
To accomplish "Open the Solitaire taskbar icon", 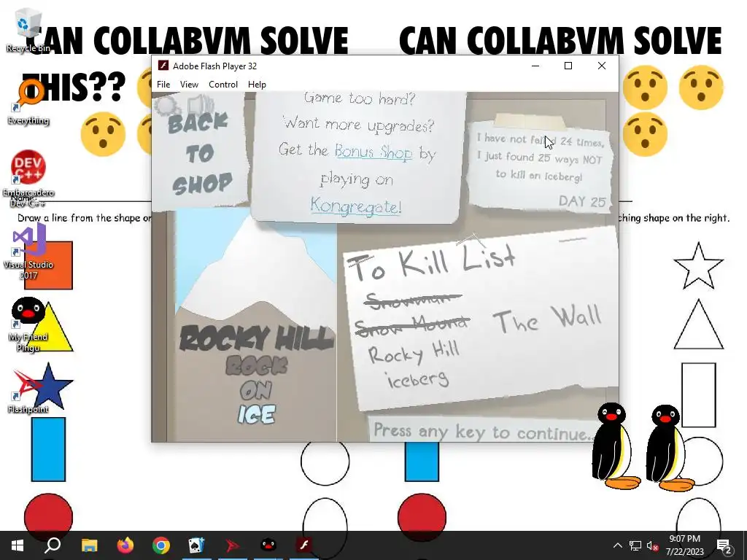I will pos(197,545).
